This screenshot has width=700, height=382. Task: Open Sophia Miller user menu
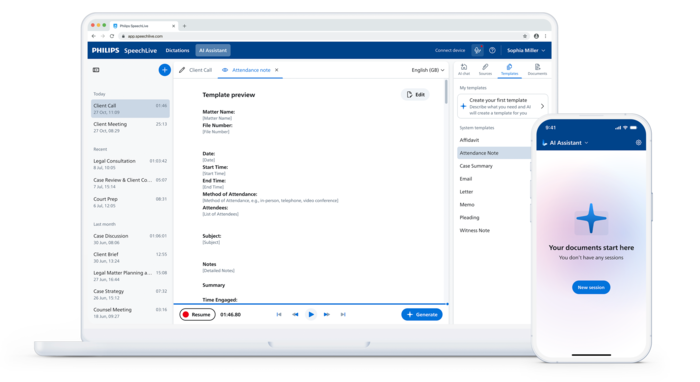point(526,50)
